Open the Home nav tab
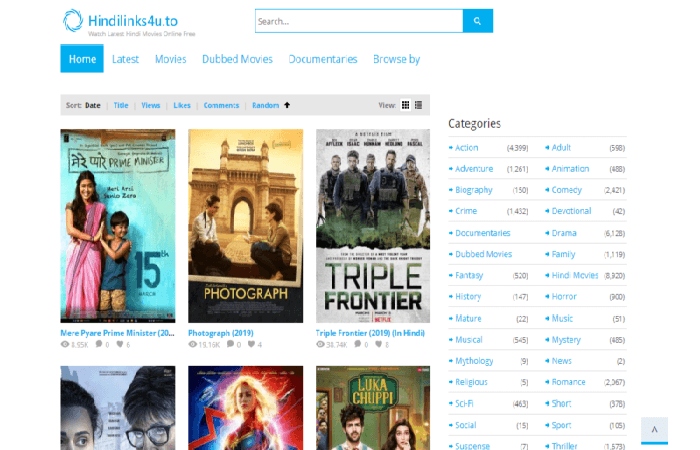Image resolution: width=700 pixels, height=450 pixels. 82,58
